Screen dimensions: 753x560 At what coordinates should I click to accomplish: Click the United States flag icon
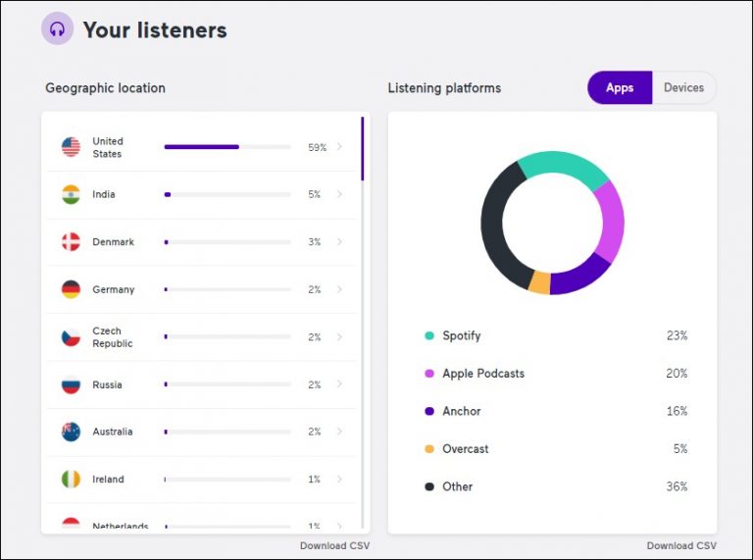coord(71,147)
